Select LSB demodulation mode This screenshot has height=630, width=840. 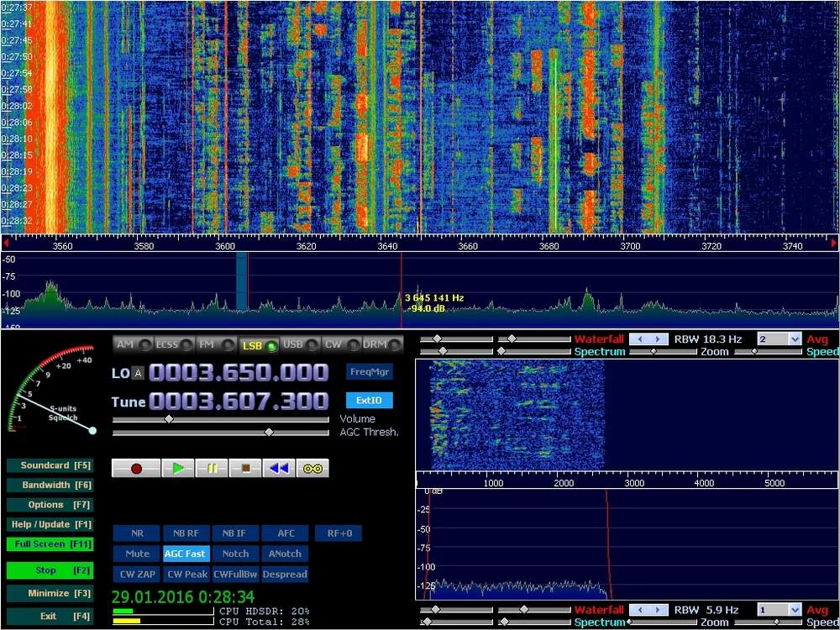tap(258, 345)
